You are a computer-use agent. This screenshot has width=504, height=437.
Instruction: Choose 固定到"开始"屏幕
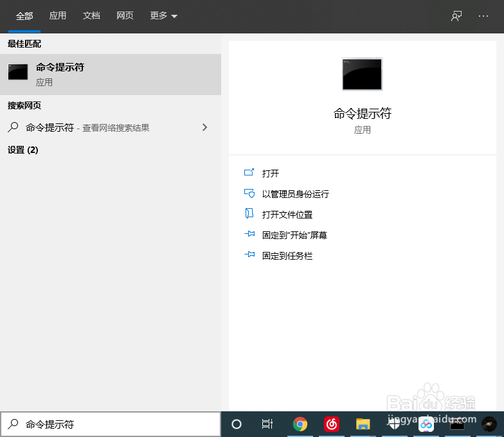tap(294, 235)
